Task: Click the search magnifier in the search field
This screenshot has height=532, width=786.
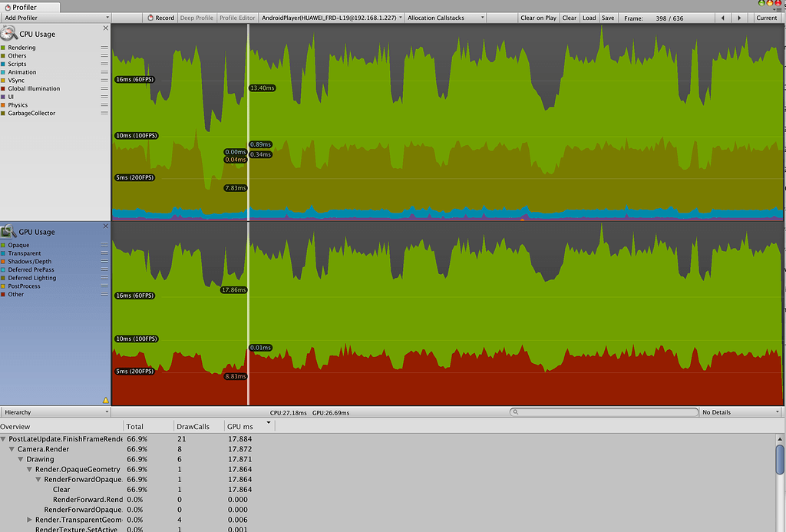Action: pos(517,411)
